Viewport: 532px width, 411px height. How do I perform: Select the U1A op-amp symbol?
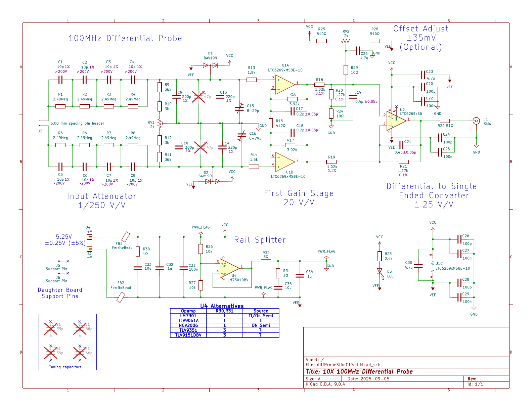284,84
